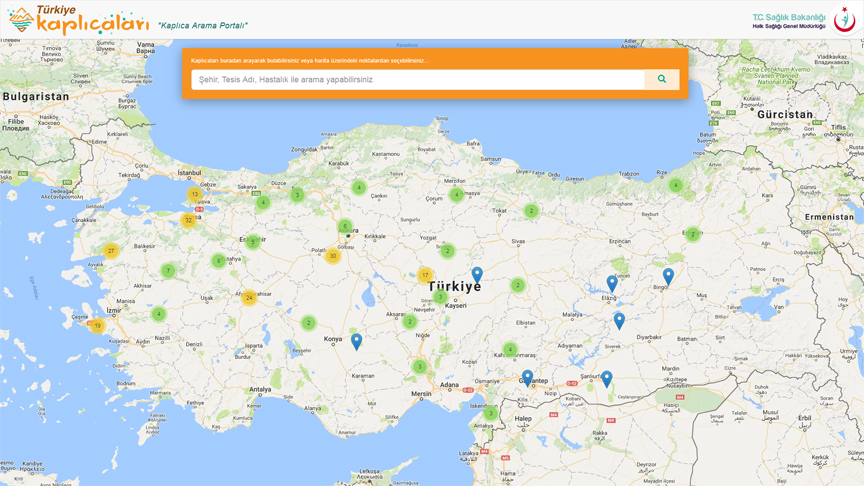
Task: Select green cluster 4 near Sakarya
Action: (x=263, y=202)
